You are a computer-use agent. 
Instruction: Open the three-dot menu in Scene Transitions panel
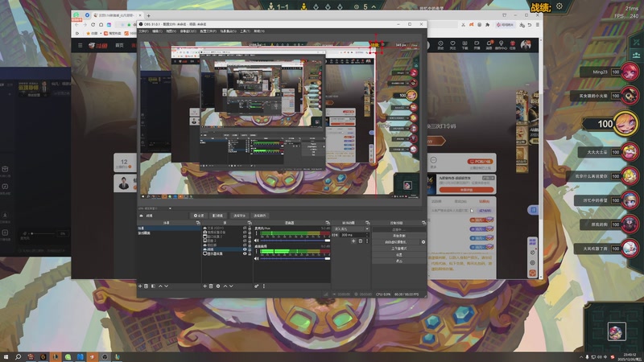[x=367, y=241]
